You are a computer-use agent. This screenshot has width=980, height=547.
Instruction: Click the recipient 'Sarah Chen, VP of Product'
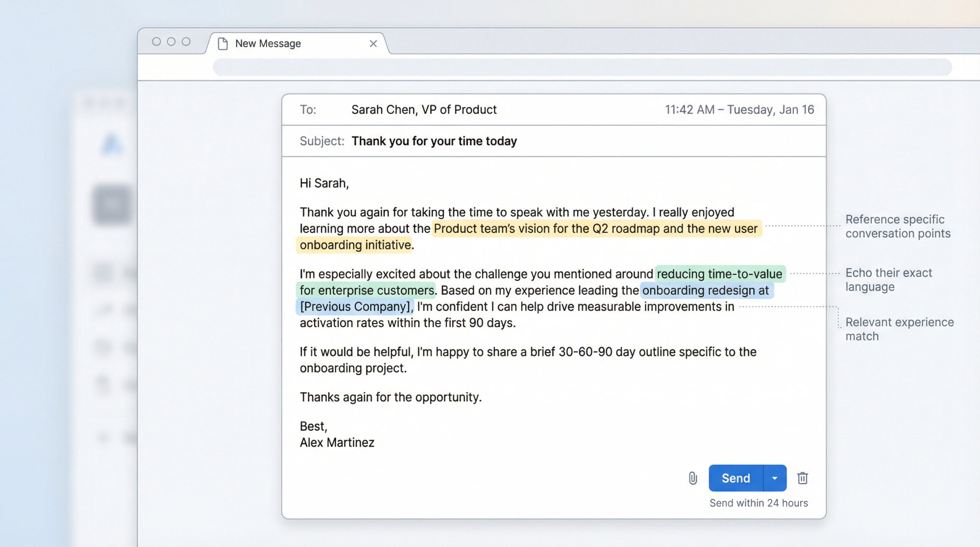pyautogui.click(x=424, y=109)
